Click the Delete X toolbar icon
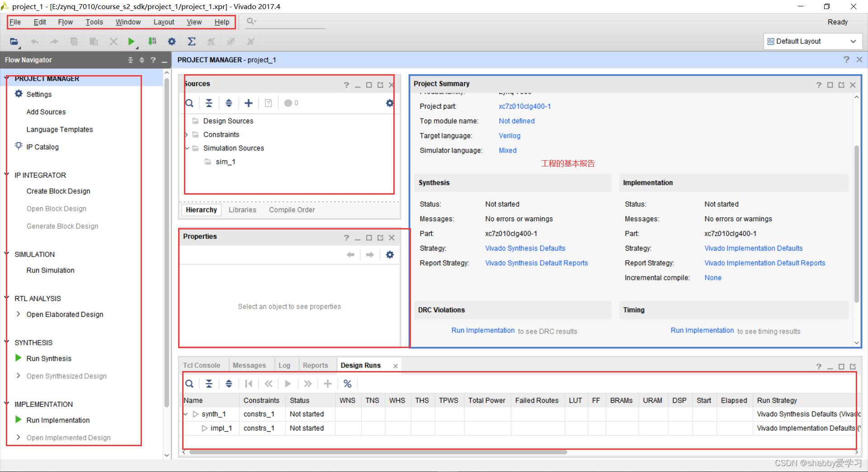This screenshot has height=472, width=868. pos(113,42)
